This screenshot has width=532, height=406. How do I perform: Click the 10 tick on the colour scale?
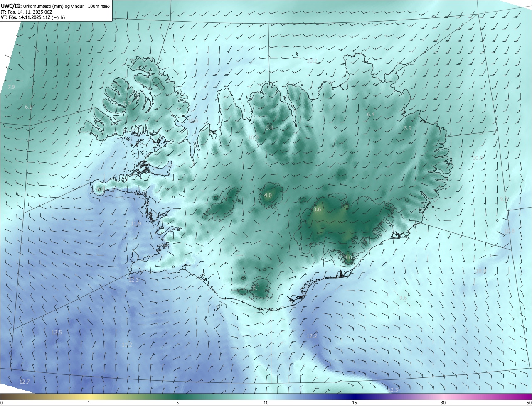click(266, 403)
